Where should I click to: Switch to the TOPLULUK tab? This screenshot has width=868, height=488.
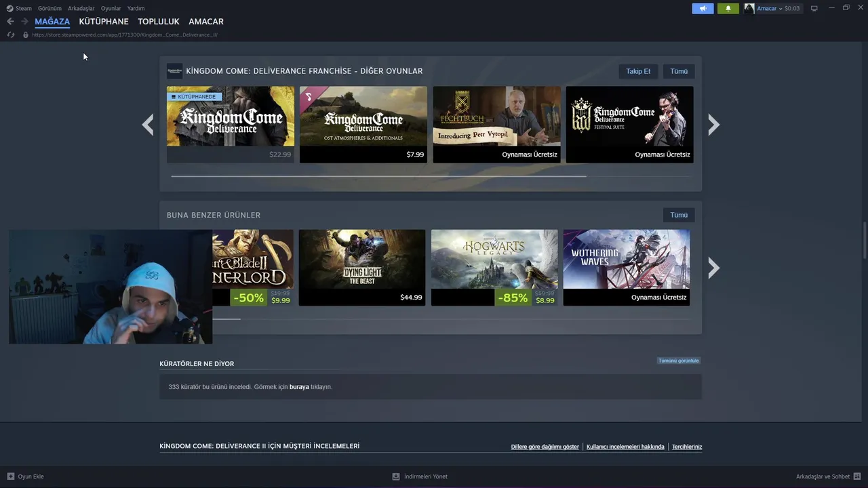pos(159,22)
